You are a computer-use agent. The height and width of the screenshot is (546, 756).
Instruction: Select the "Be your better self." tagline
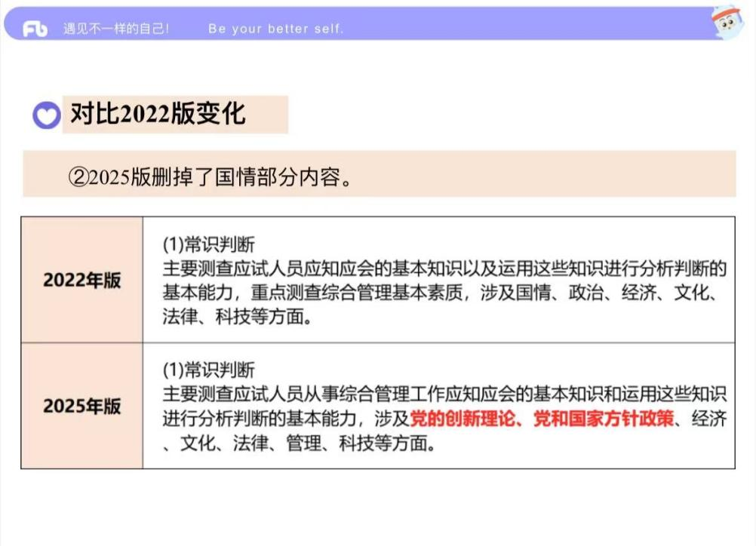click(x=275, y=29)
